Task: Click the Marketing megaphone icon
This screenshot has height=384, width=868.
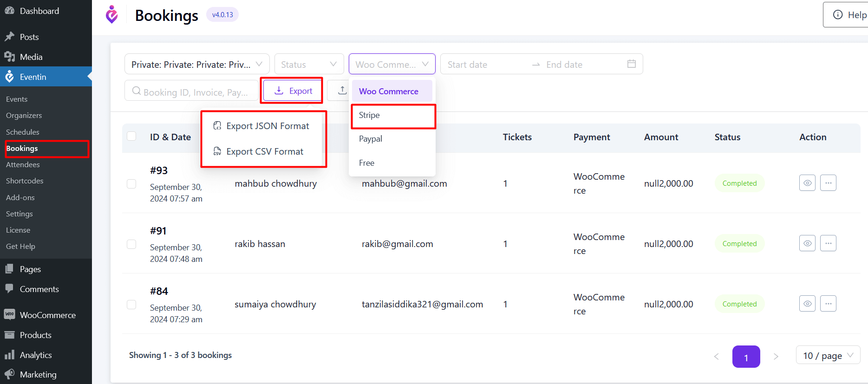Action: click(x=9, y=374)
